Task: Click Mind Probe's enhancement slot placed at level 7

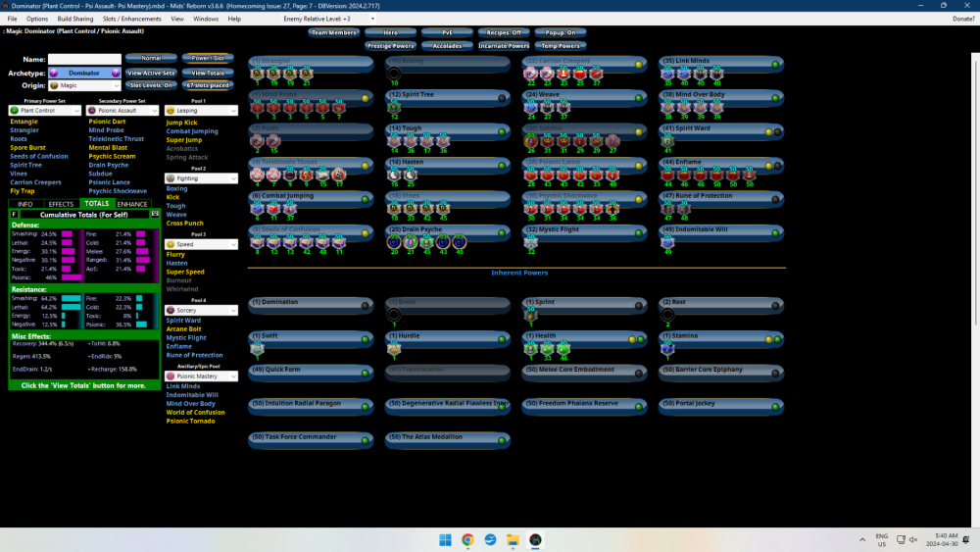Action: pyautogui.click(x=339, y=108)
